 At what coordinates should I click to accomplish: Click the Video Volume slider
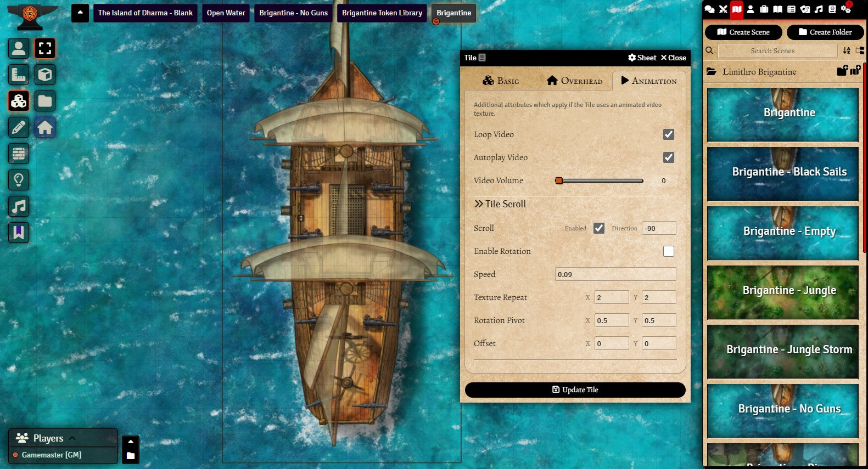click(601, 180)
